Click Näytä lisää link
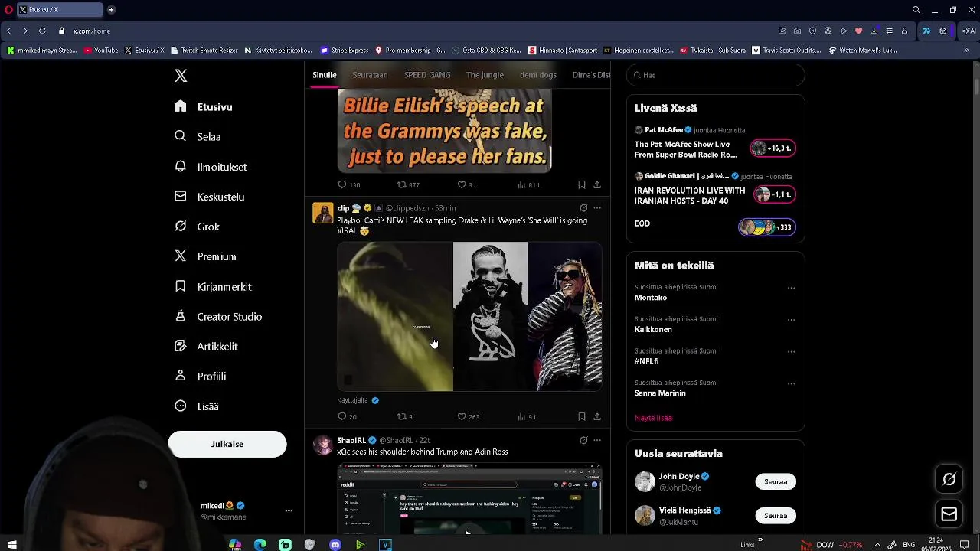Image resolution: width=980 pixels, height=551 pixels. (x=653, y=418)
